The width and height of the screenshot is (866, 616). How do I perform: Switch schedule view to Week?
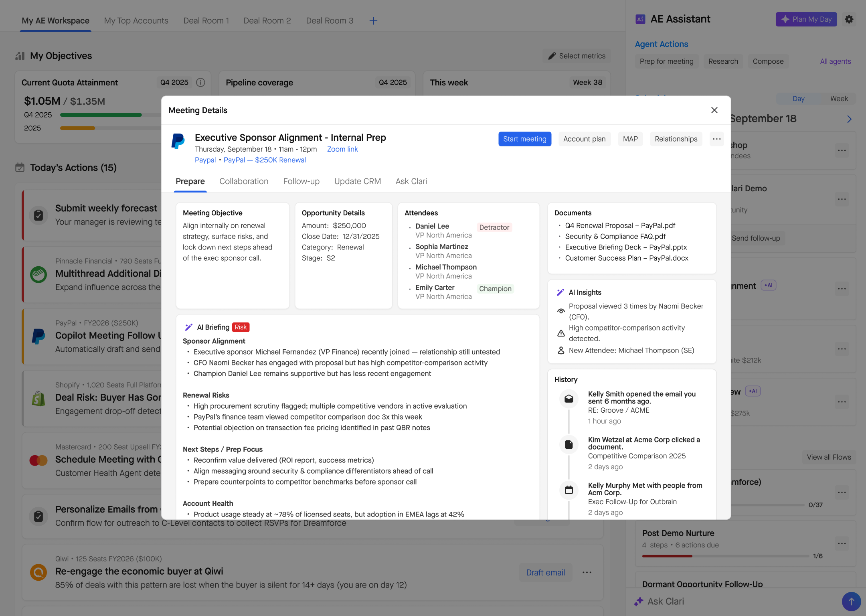(x=839, y=99)
